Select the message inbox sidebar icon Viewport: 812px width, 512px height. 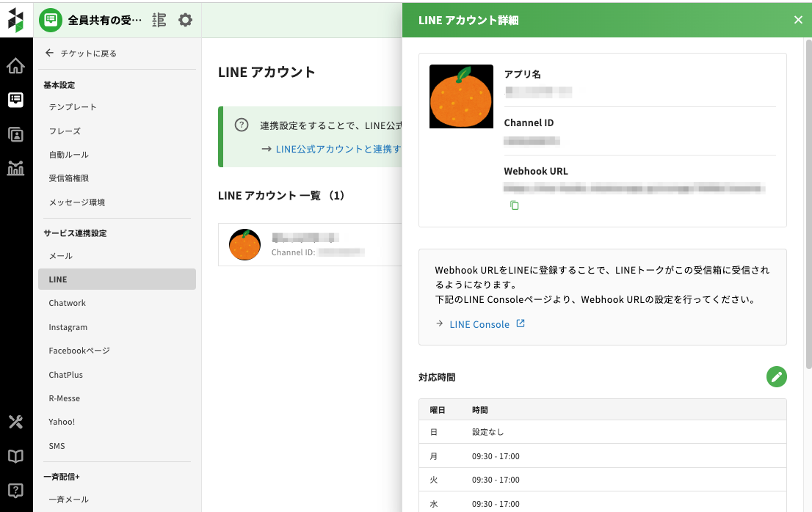click(x=15, y=99)
